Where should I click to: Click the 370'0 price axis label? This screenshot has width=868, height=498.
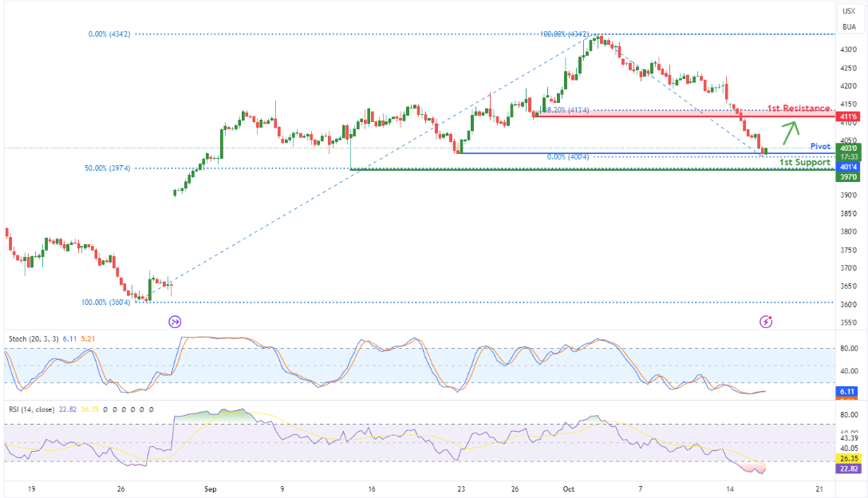pyautogui.click(x=848, y=268)
